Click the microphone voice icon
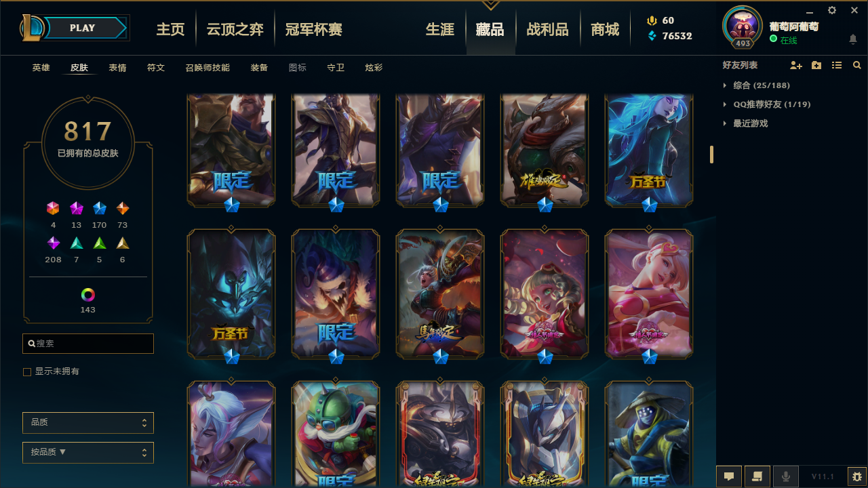Viewport: 868px width, 488px height. click(786, 476)
